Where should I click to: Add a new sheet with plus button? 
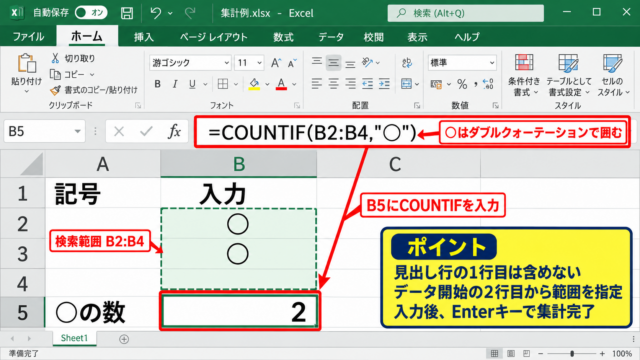[x=124, y=339]
